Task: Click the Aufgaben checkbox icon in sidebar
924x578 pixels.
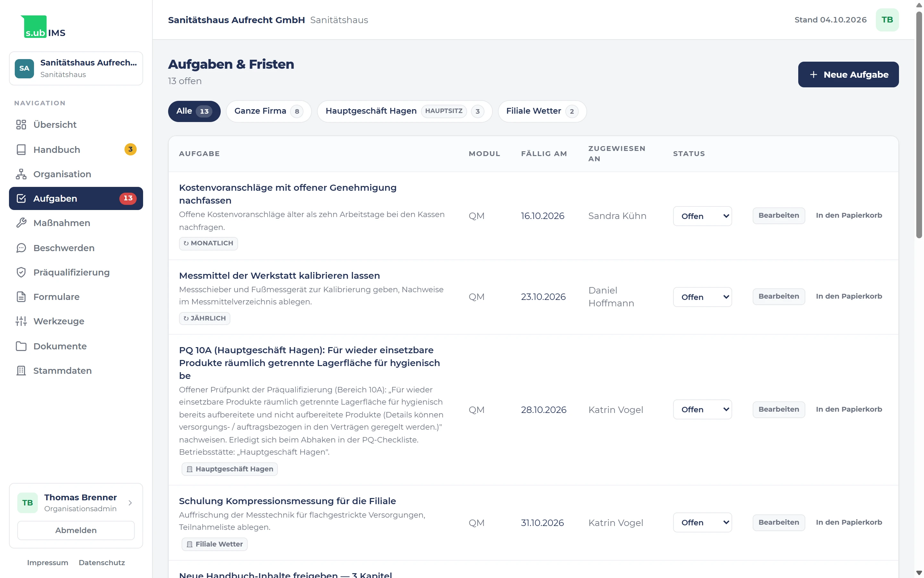Action: point(21,198)
